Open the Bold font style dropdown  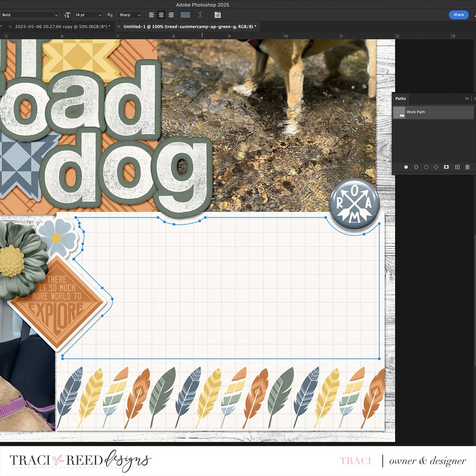point(30,15)
